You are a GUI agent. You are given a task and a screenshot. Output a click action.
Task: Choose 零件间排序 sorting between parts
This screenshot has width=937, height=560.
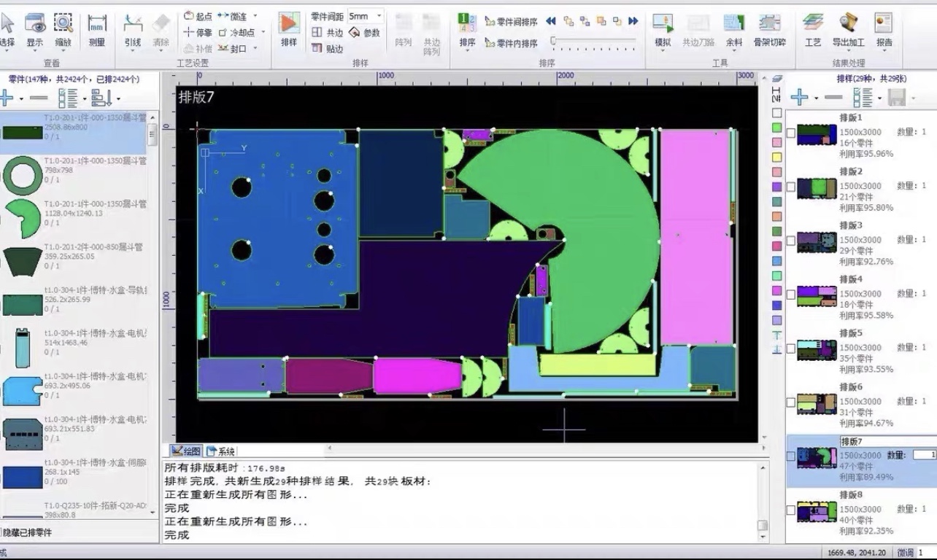click(512, 21)
